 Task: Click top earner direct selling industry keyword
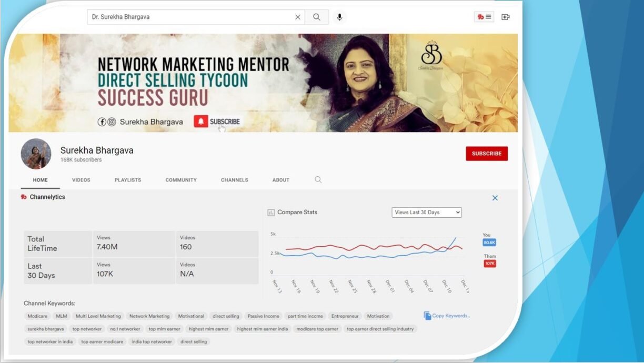pyautogui.click(x=380, y=329)
